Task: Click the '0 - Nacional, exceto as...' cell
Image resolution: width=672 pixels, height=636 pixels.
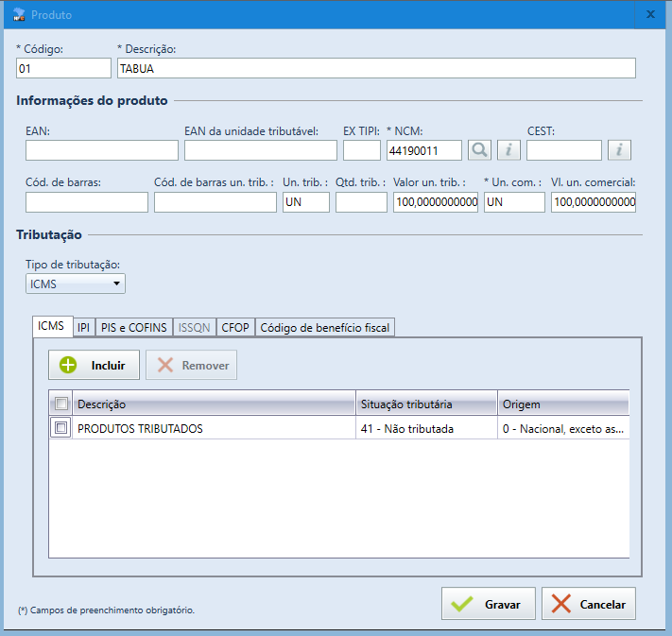Action: 563,428
